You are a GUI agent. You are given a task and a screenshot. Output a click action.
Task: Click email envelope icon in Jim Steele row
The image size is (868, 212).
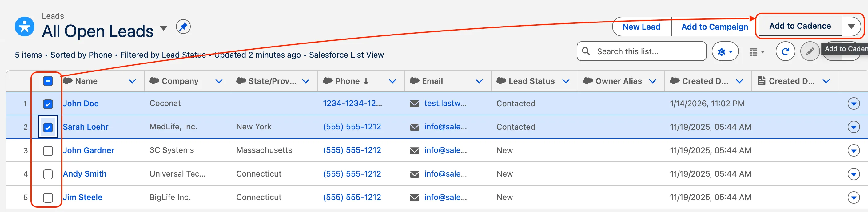(414, 198)
